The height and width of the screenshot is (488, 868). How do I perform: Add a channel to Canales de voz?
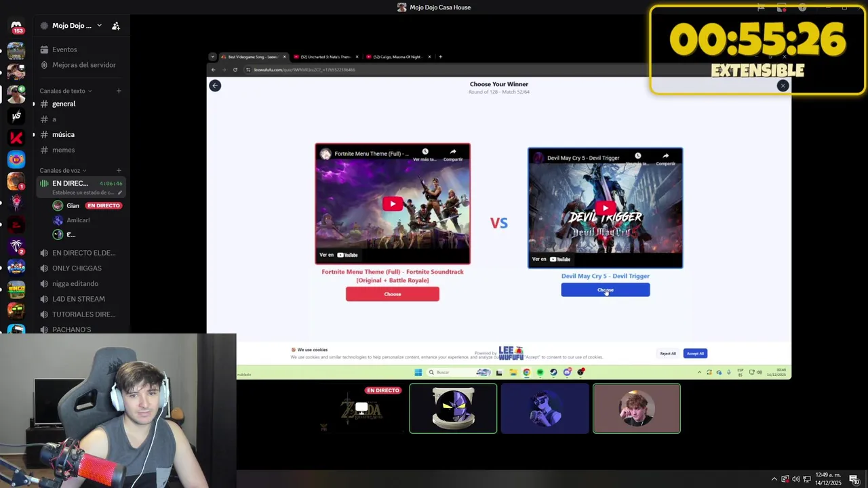coord(119,170)
